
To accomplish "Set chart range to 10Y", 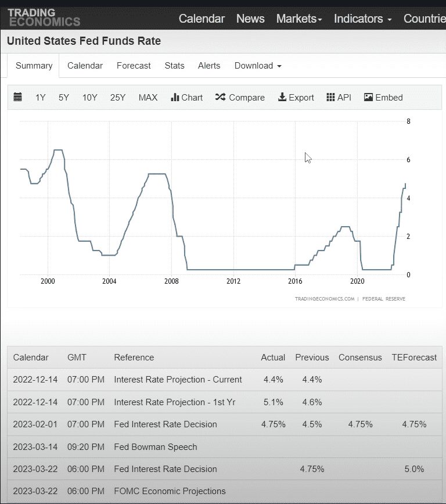I will click(x=89, y=98).
